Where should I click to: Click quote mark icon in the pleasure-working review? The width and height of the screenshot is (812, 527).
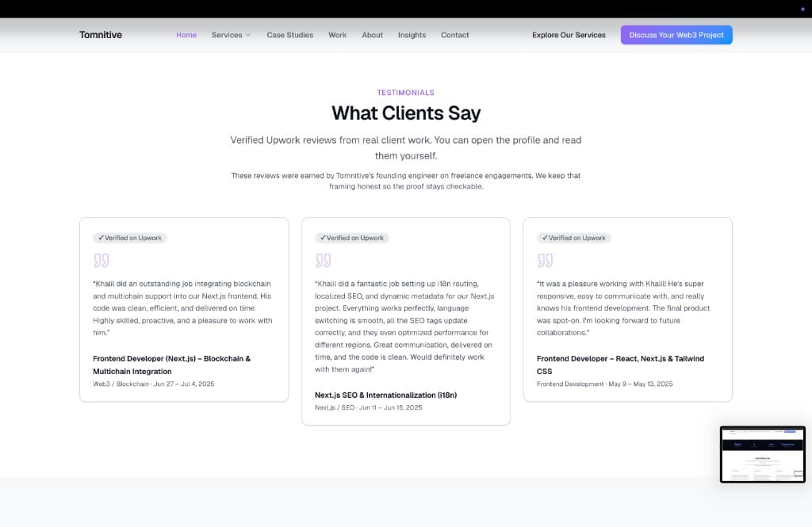pos(545,260)
